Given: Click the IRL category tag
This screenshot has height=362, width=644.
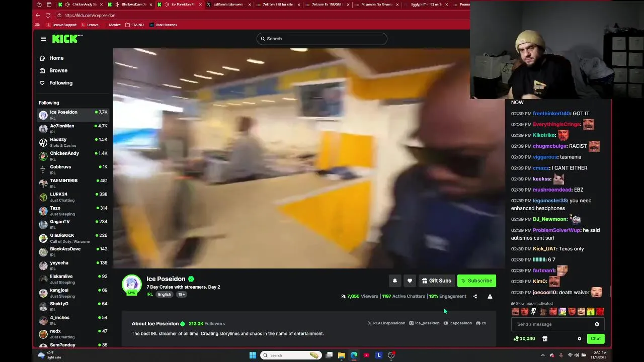Looking at the screenshot, I should 149,294.
